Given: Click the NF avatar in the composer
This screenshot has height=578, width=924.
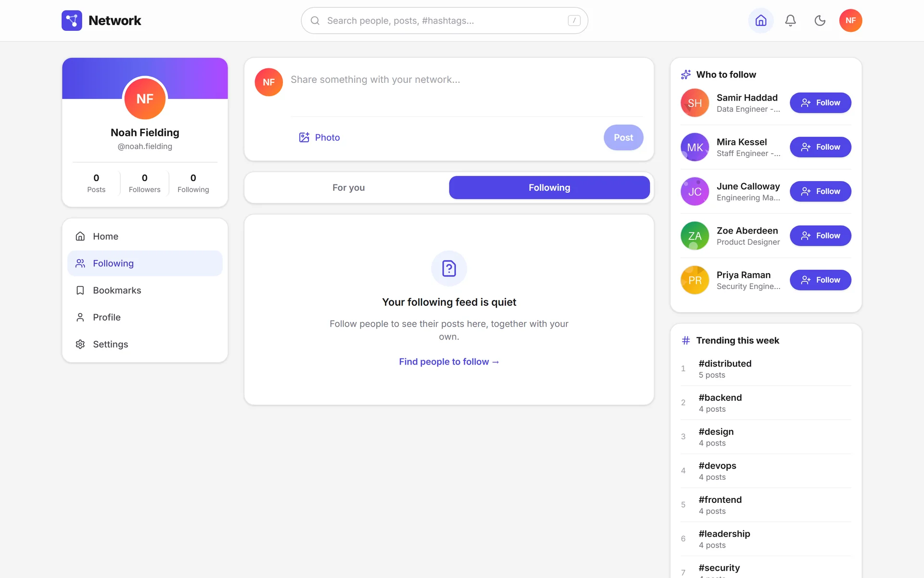Looking at the screenshot, I should 269,82.
